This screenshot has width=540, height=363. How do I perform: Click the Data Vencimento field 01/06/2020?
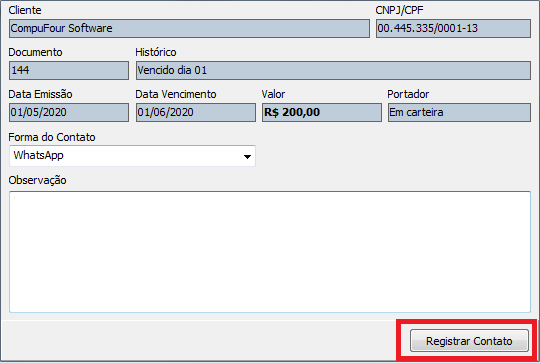click(196, 112)
